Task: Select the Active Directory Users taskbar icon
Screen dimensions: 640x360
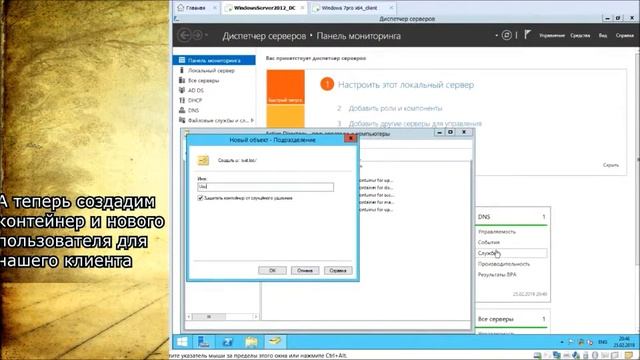Action: pyautogui.click(x=275, y=342)
